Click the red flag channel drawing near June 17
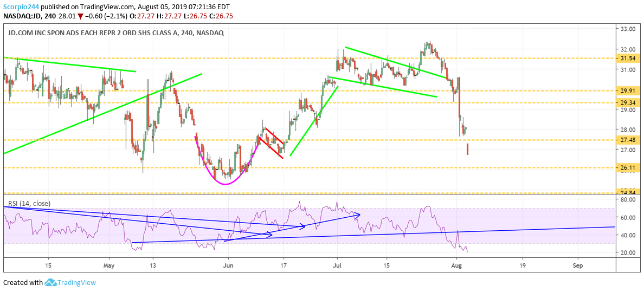 [x=272, y=144]
